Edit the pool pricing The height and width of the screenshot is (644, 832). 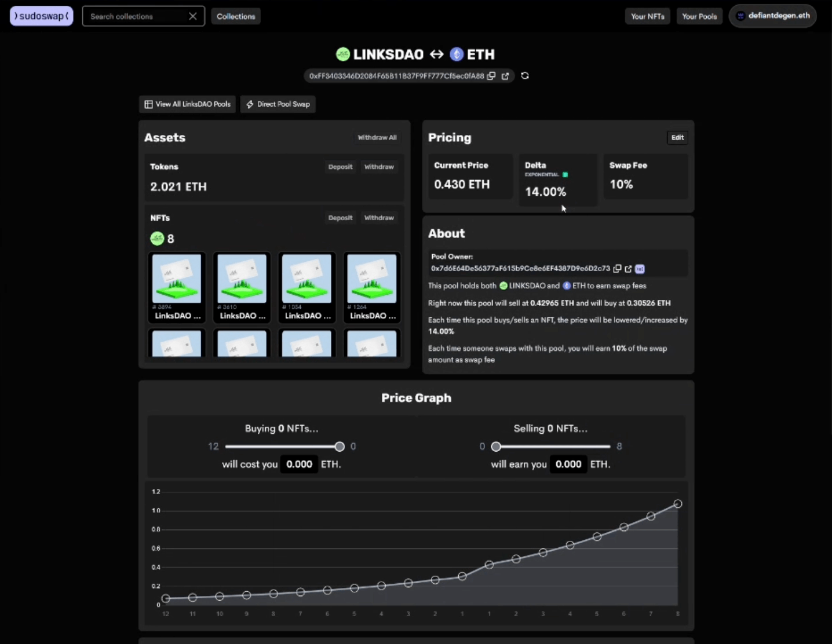[677, 137]
